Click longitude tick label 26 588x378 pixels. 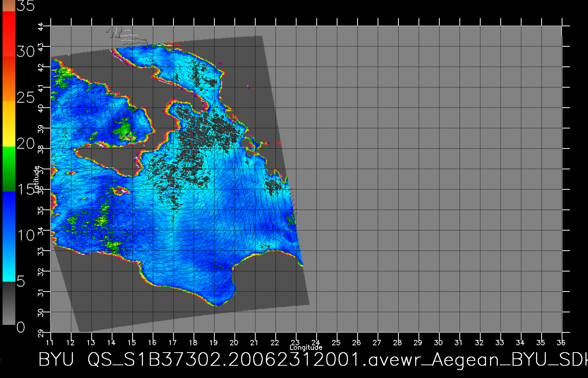(x=357, y=342)
